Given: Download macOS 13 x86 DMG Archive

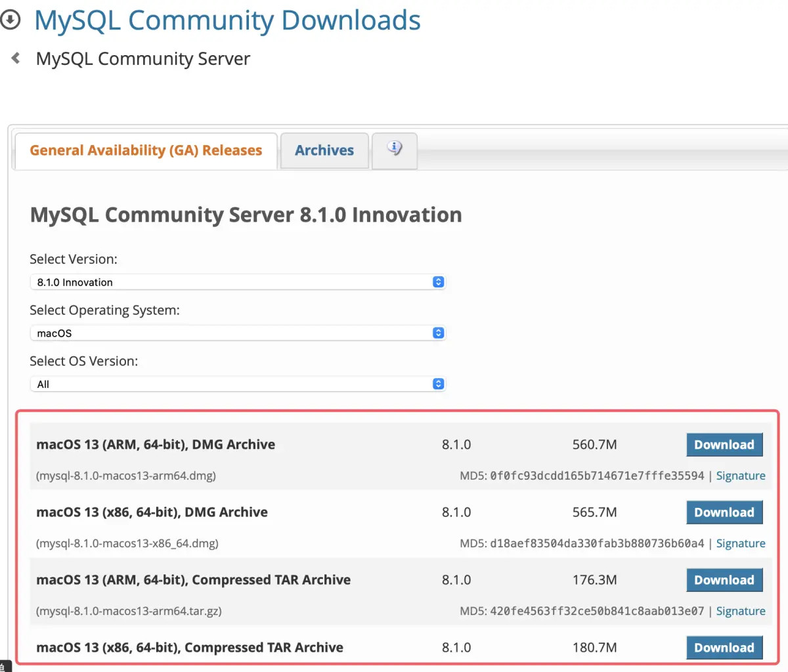Looking at the screenshot, I should tap(724, 513).
